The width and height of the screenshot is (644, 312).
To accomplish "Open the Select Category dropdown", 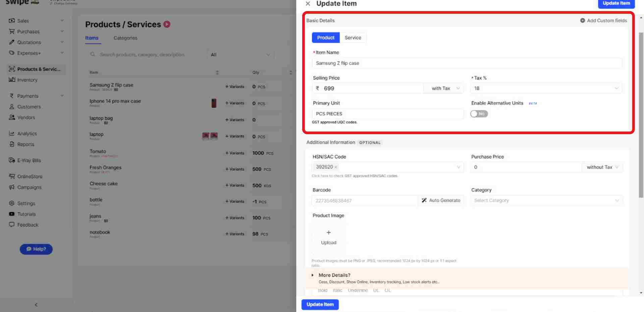I will [546, 200].
